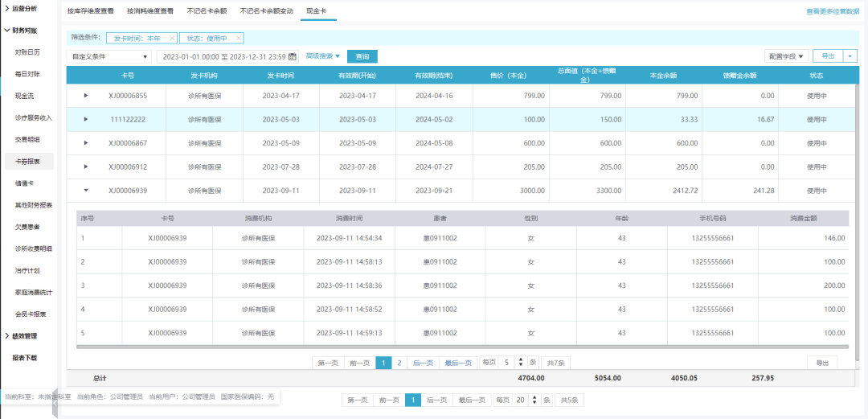This screenshot has height=419, width=868.
Task: Open 储值卡 in sidebar
Action: (25, 183)
